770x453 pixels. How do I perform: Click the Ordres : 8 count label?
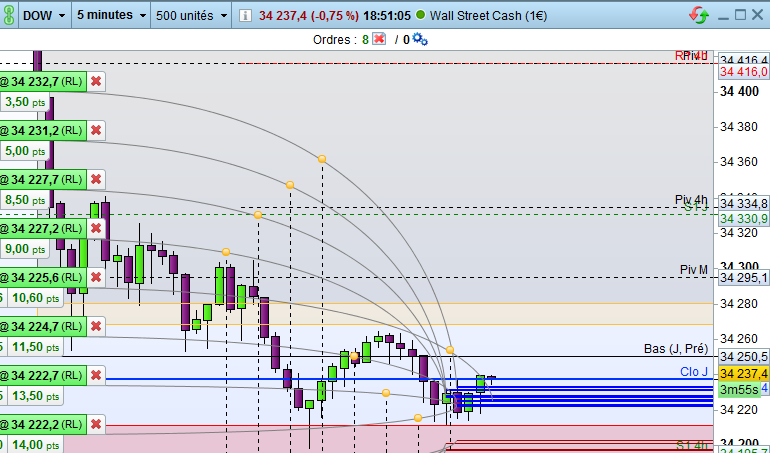[x=341, y=39]
